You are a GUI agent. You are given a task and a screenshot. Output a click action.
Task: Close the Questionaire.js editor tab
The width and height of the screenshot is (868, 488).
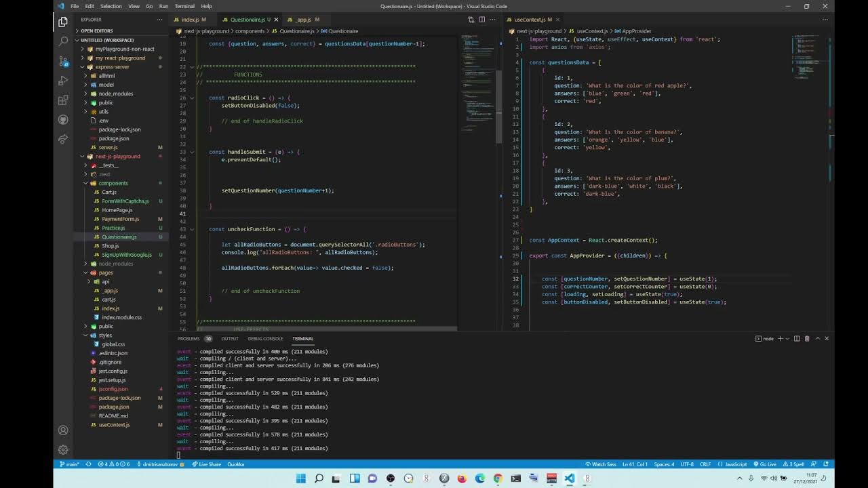[x=276, y=20]
